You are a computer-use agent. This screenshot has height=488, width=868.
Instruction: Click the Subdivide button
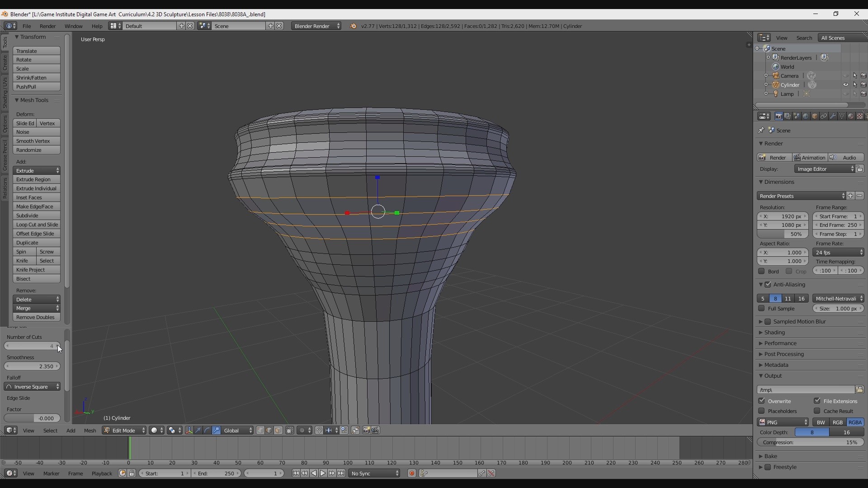(37, 216)
